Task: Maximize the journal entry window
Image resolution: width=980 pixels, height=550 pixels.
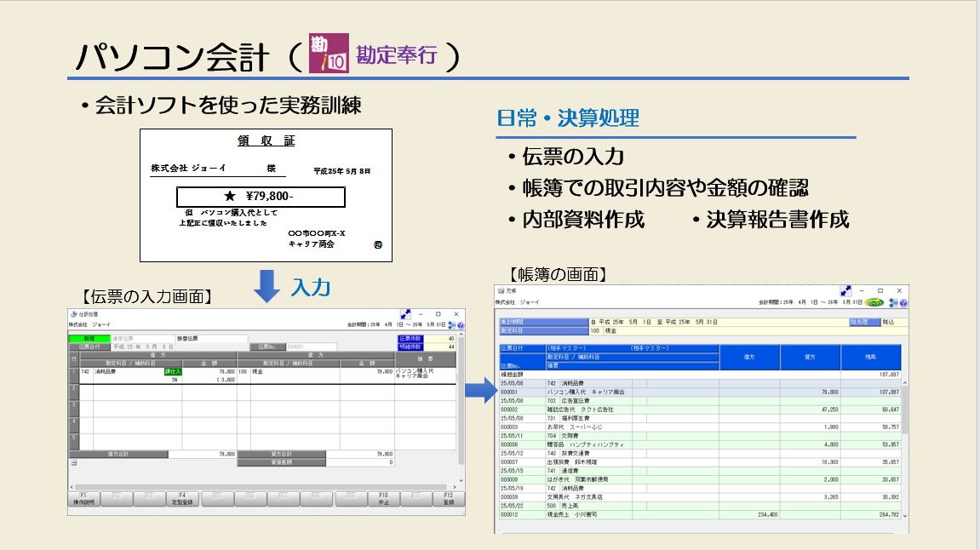Action: pyautogui.click(x=438, y=314)
